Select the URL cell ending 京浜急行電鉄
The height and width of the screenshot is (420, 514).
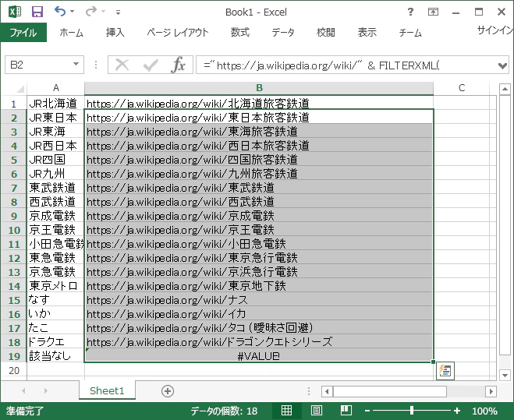coord(259,272)
